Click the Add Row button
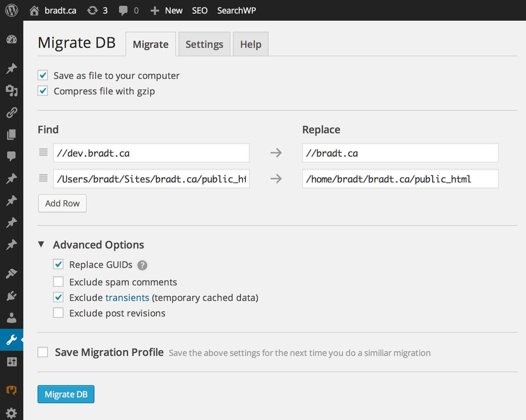The width and height of the screenshot is (526, 420). pos(62,203)
